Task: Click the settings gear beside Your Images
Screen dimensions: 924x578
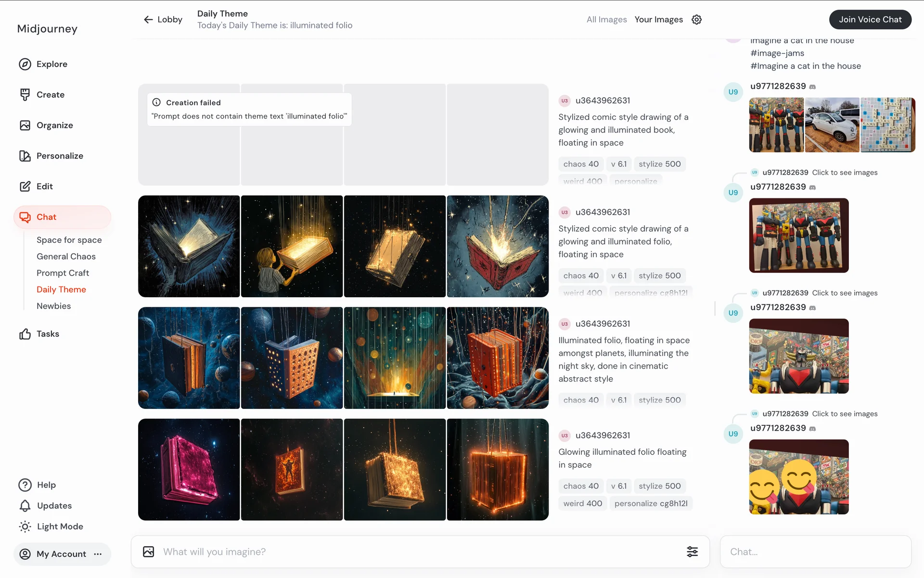Action: [x=696, y=20]
